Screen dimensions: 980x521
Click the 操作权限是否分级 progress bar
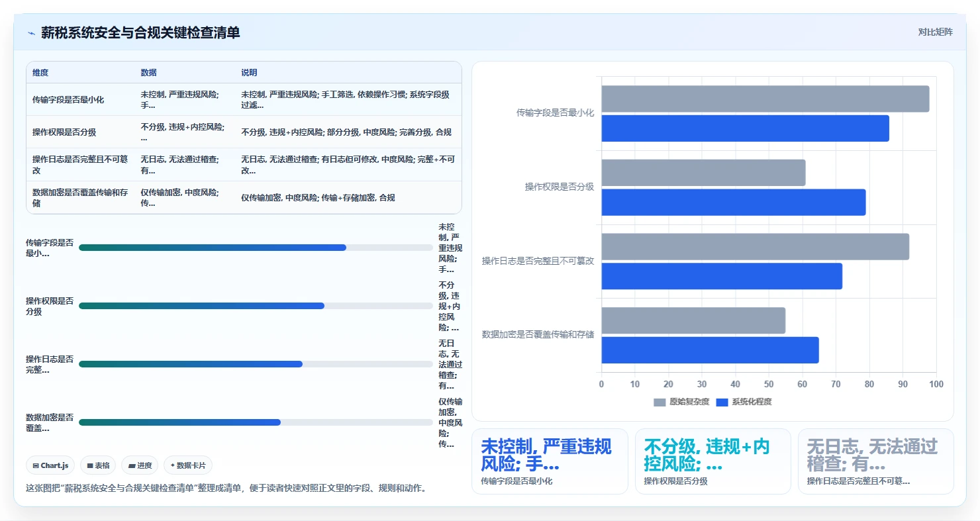pyautogui.click(x=256, y=306)
